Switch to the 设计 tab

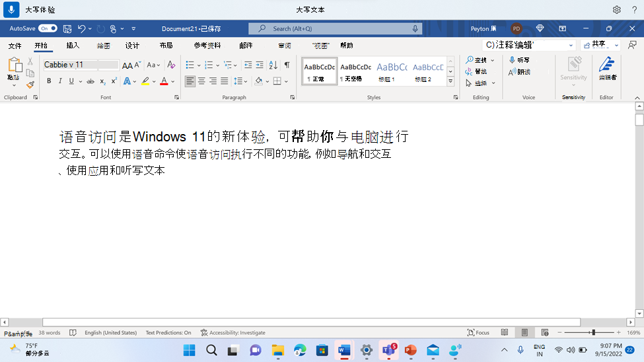click(132, 46)
